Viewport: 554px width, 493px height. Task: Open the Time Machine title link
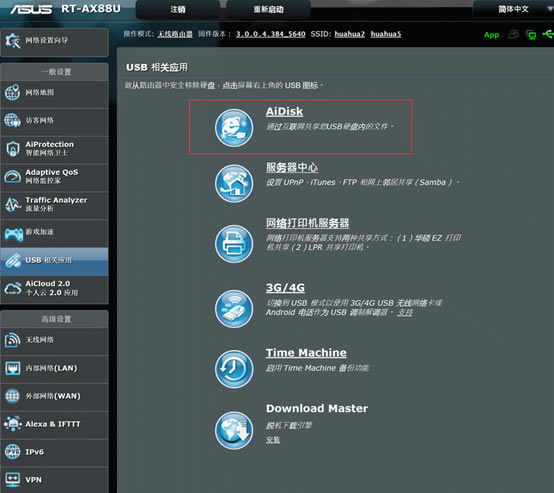(306, 353)
